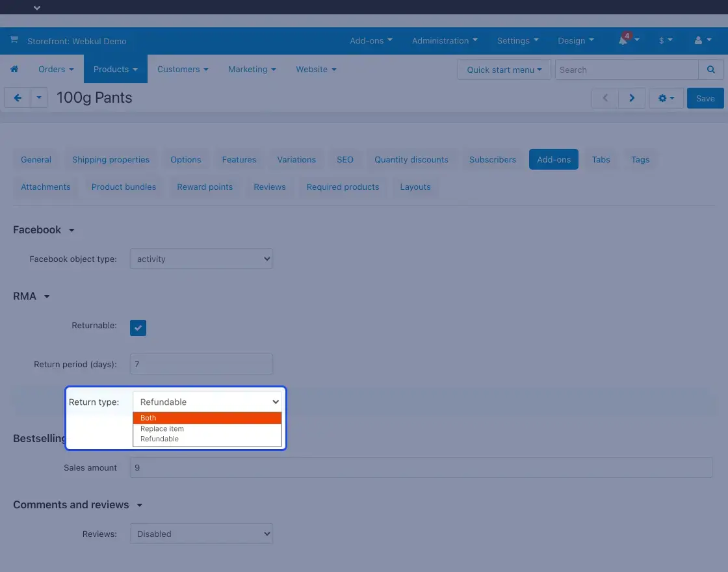Image resolution: width=728 pixels, height=572 pixels.
Task: Click the back arrow button
Action: (18, 98)
